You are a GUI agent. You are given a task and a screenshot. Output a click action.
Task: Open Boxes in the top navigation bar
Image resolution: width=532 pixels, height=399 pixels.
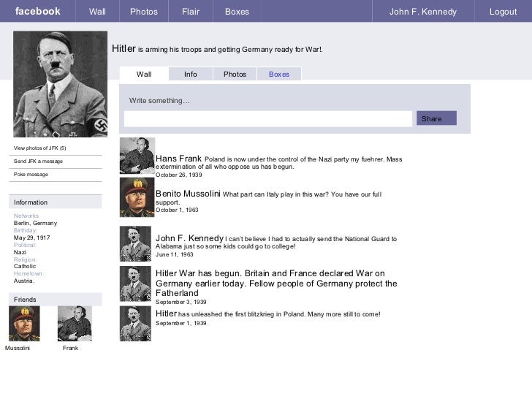tap(237, 12)
